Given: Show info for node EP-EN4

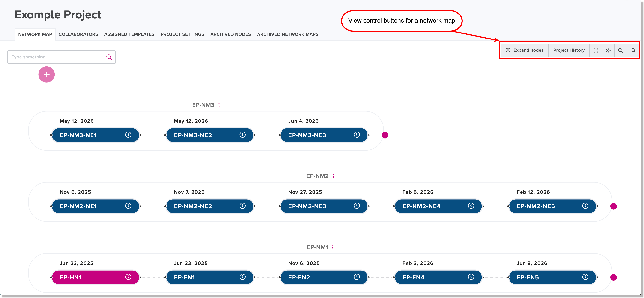Looking at the screenshot, I should coord(471,277).
